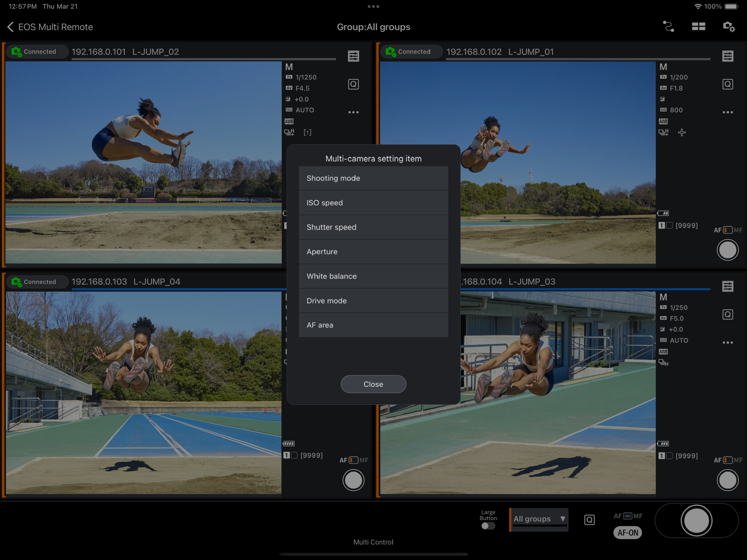Screen dimensions: 747x560
Task: Toggle AF/MF switch for L-JUMP_01
Action: tap(728, 230)
